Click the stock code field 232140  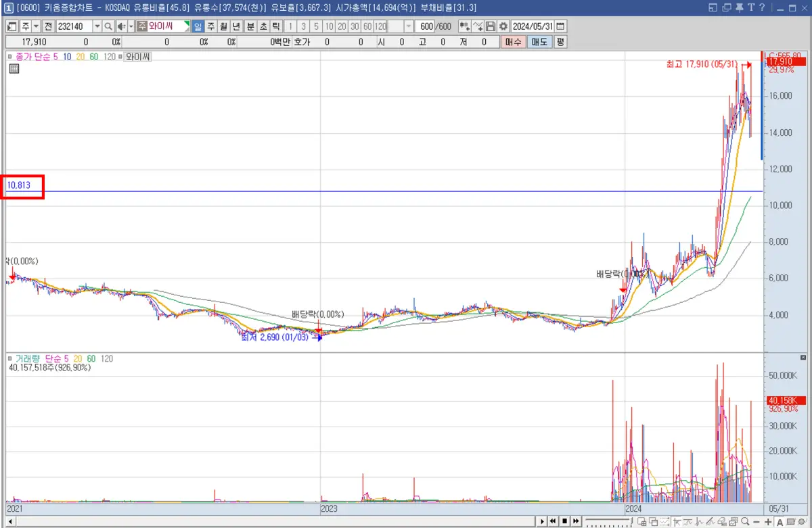tap(74, 26)
